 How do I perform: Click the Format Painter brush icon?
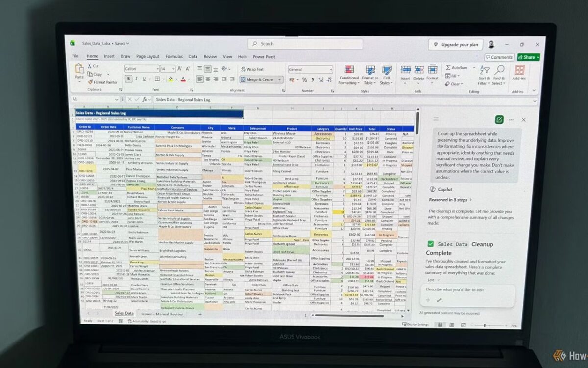[90, 82]
